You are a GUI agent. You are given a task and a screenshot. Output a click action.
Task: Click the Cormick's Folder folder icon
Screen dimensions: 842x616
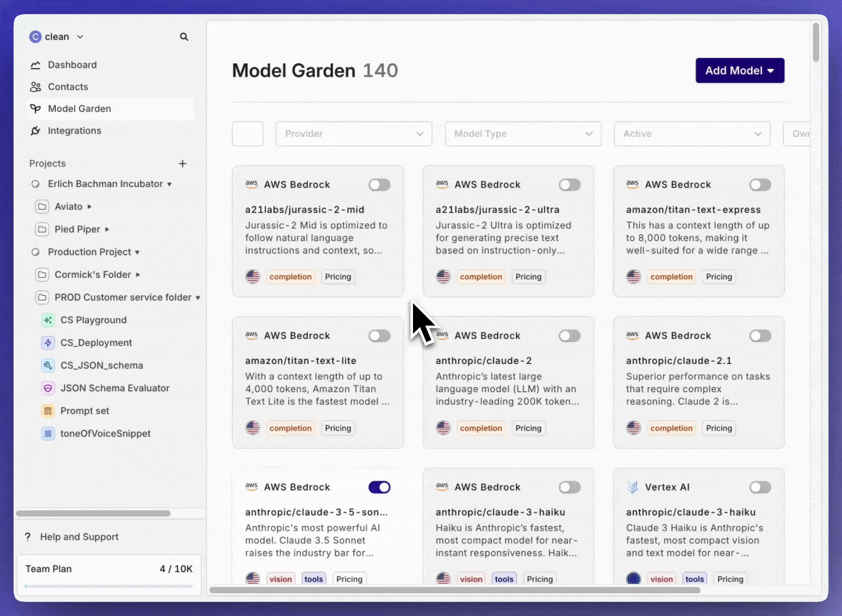42,275
